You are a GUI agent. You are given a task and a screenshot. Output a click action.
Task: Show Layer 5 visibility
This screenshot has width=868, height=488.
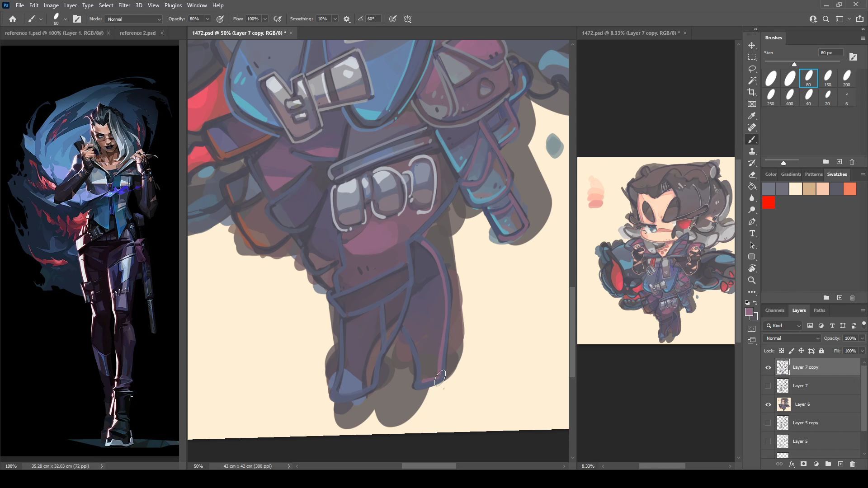768,441
